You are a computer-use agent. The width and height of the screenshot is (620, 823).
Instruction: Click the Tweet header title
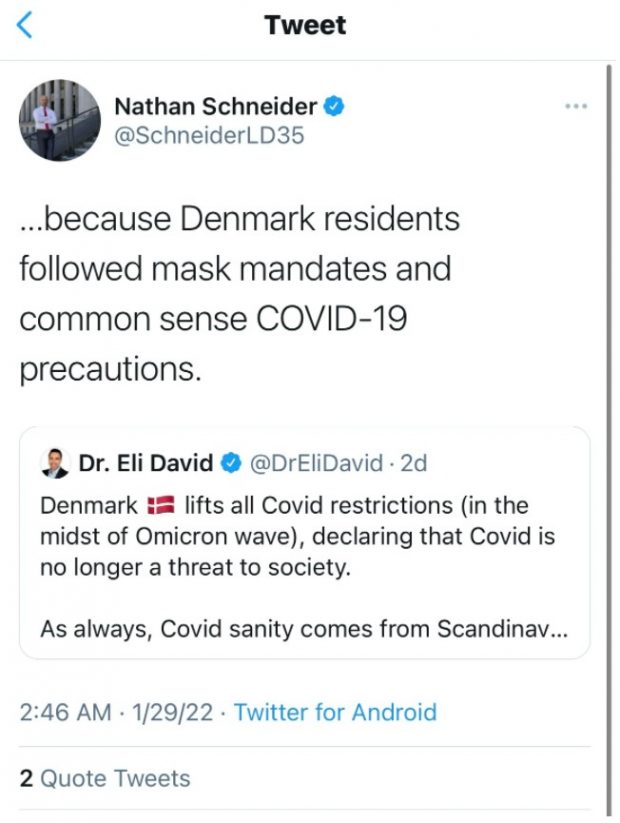click(305, 26)
